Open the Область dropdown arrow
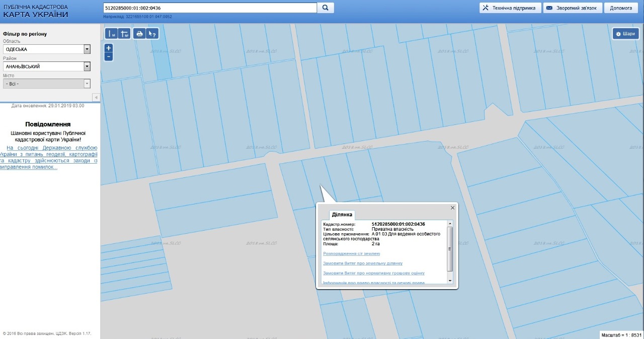Screen dimensions: 644x339 87,49
